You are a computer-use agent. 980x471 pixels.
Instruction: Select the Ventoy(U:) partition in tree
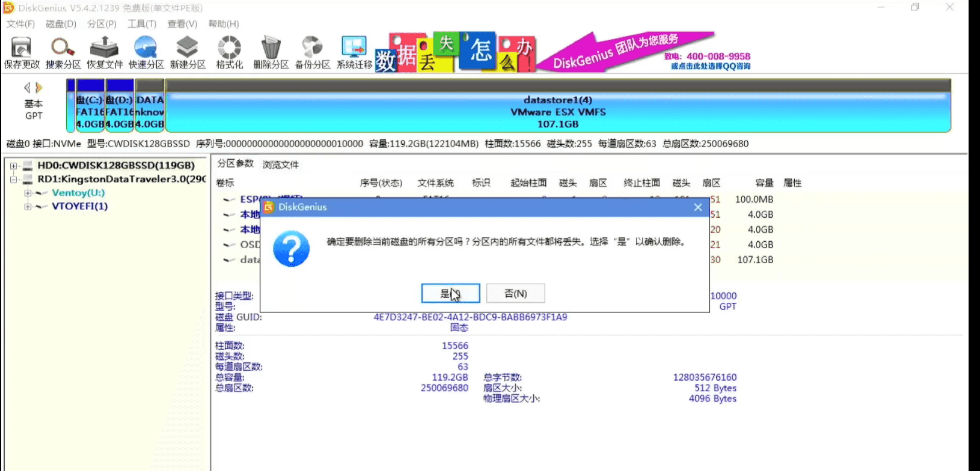pyautogui.click(x=78, y=193)
